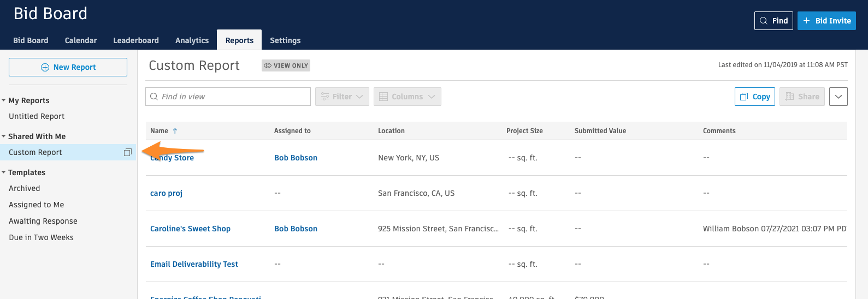Click the plus icon on Bid Invite
Screen dimensions: 868x299
(807, 21)
